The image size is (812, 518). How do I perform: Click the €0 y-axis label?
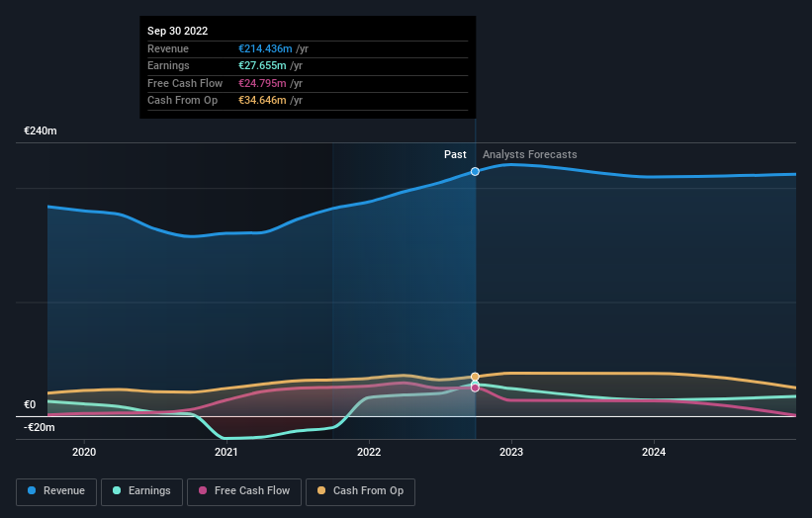30,404
